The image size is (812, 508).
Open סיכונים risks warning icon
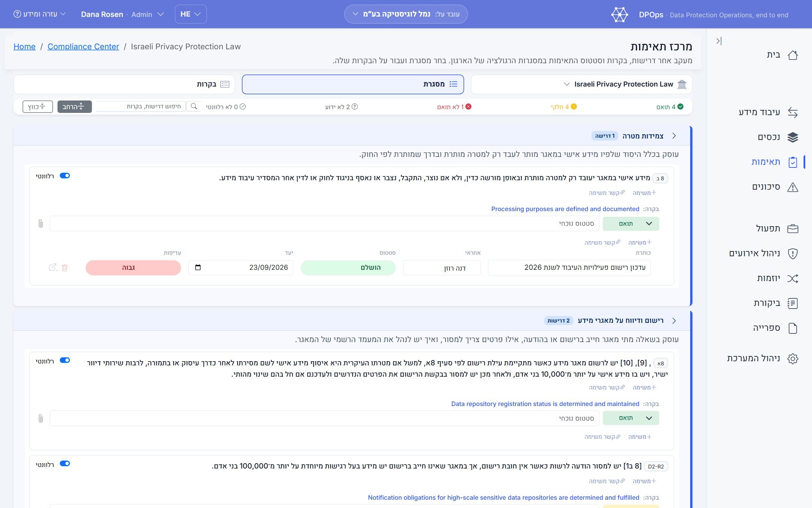[792, 187]
